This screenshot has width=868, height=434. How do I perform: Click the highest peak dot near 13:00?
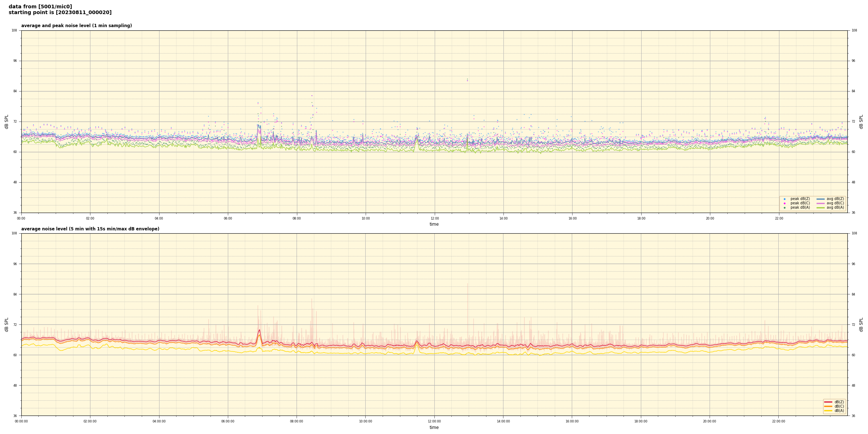point(467,79)
